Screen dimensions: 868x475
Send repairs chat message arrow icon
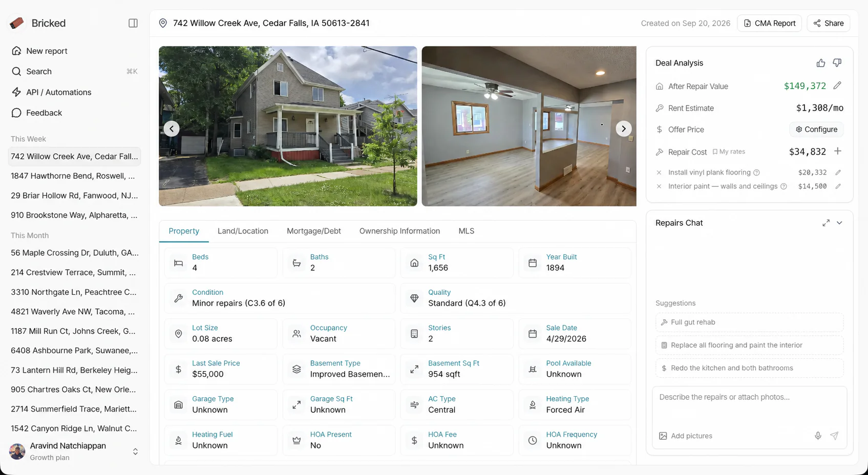pos(834,436)
